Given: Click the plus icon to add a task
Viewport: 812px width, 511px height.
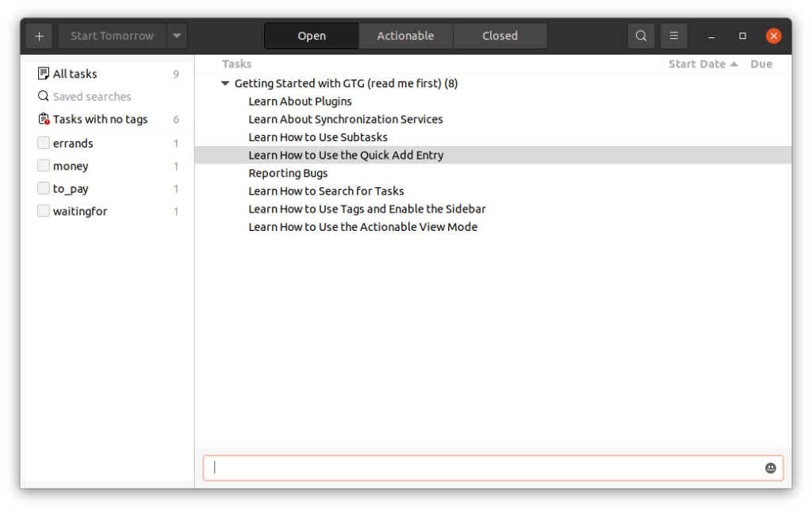Looking at the screenshot, I should click(39, 36).
